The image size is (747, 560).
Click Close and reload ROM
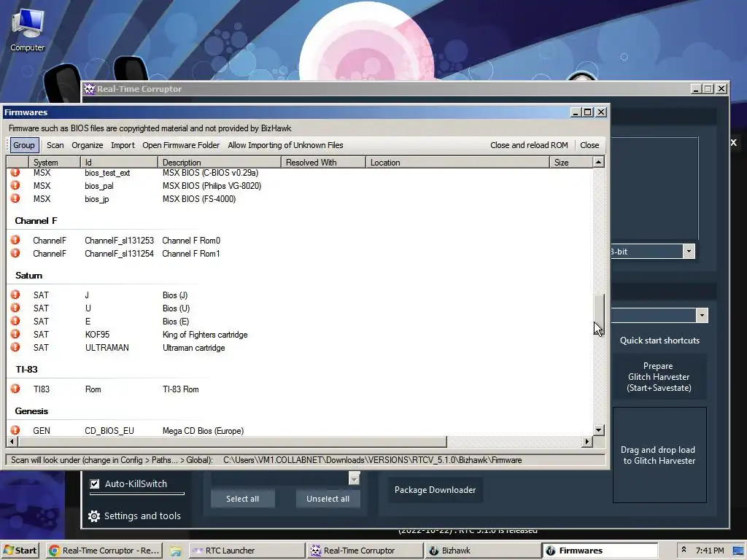click(x=529, y=145)
